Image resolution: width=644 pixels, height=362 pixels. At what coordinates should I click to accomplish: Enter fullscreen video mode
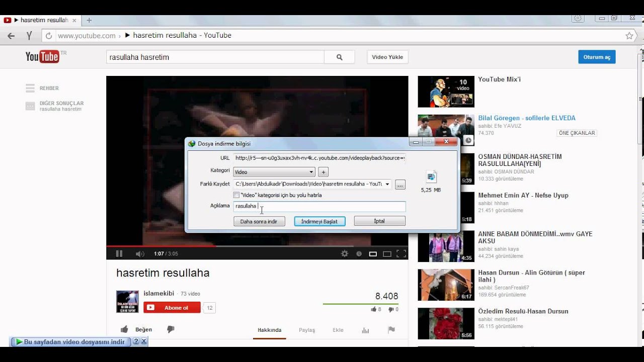(401, 254)
